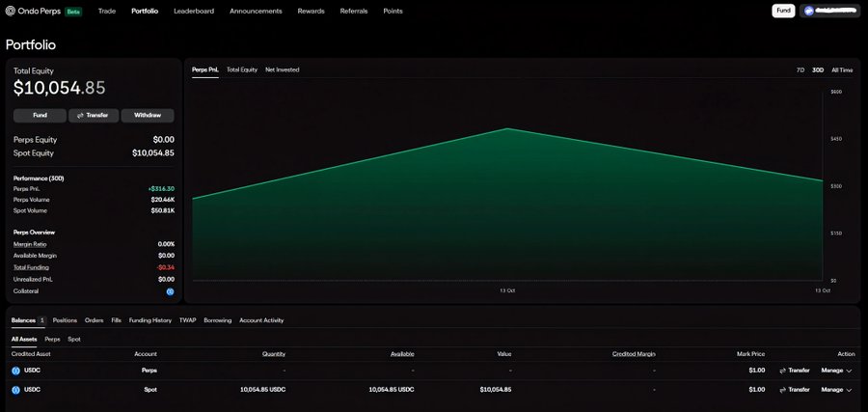Click the Fund button under Total Equity
The width and height of the screenshot is (868, 412).
[40, 115]
